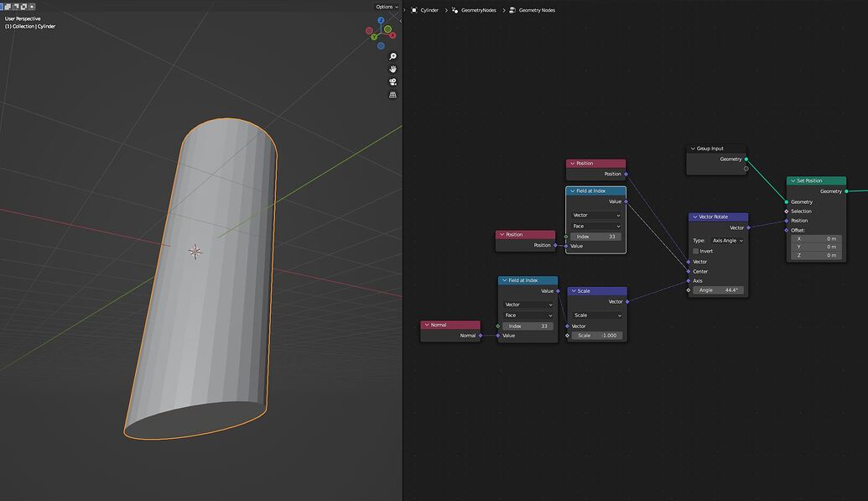Open the Face domain dropdown in the selected Field at Index node
The height and width of the screenshot is (501, 868).
[x=596, y=226]
